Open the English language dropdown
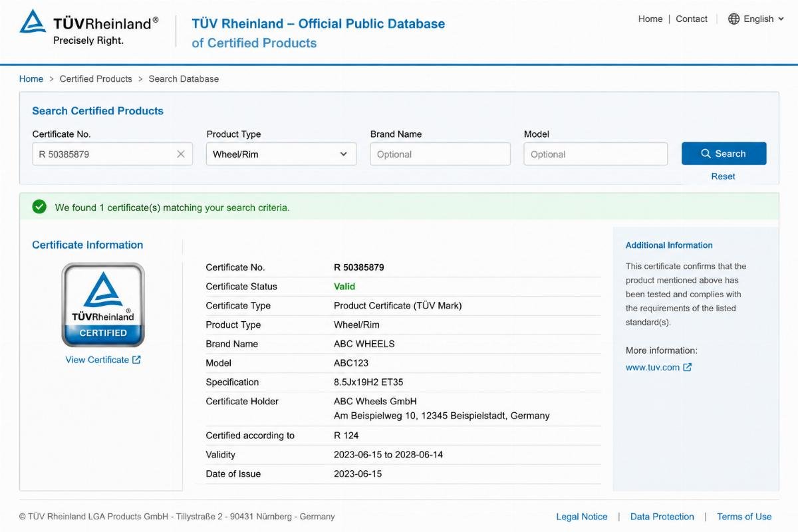Viewport: 798px width, 532px height. (x=756, y=19)
